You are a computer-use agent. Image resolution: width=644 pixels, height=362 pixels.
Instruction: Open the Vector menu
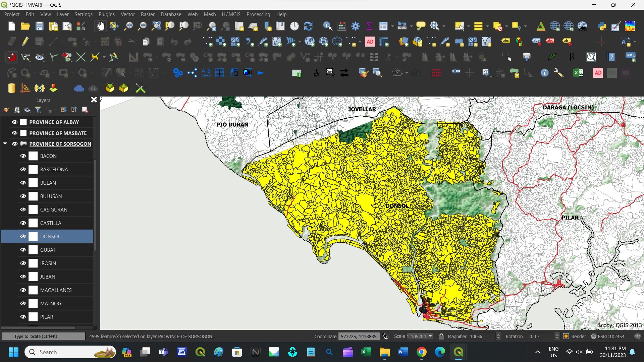[127, 14]
